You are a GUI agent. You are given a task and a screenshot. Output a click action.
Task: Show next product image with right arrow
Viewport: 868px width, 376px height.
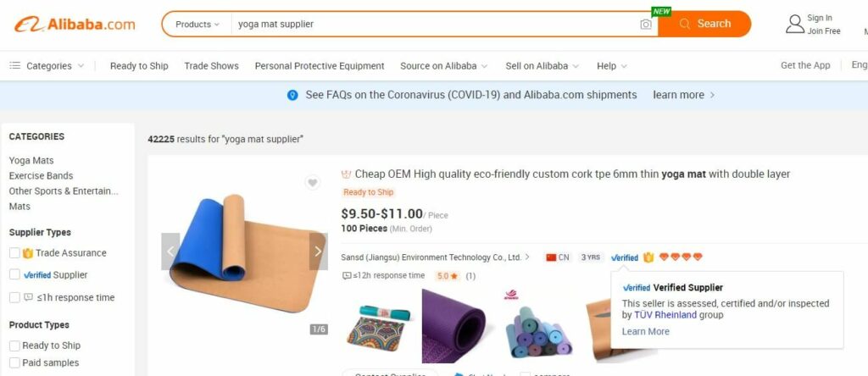[x=318, y=252]
